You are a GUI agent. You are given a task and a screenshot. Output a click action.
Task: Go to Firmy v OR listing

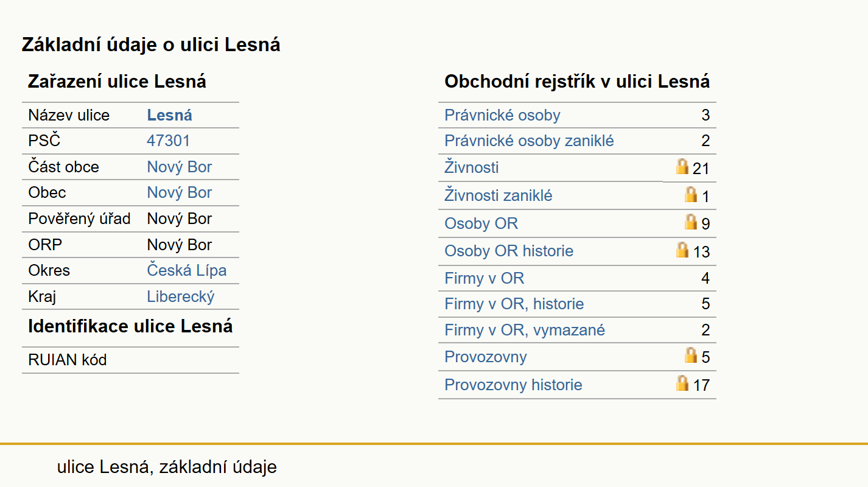tap(484, 278)
